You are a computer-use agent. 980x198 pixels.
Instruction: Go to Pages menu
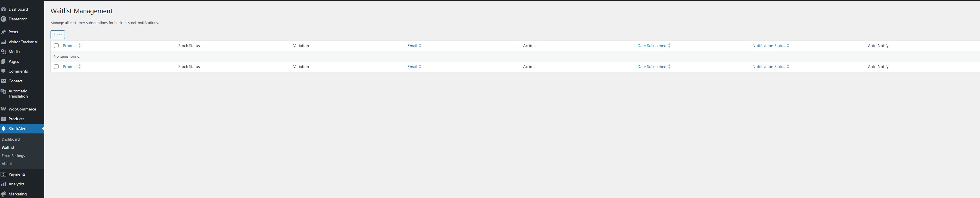[x=22, y=62]
